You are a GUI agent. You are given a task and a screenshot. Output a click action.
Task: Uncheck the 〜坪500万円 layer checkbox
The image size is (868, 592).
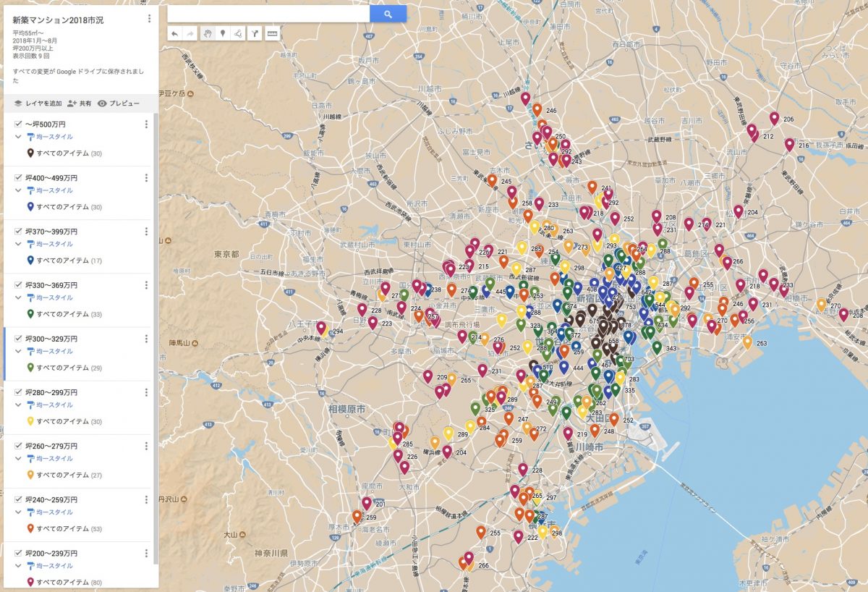pos(18,124)
